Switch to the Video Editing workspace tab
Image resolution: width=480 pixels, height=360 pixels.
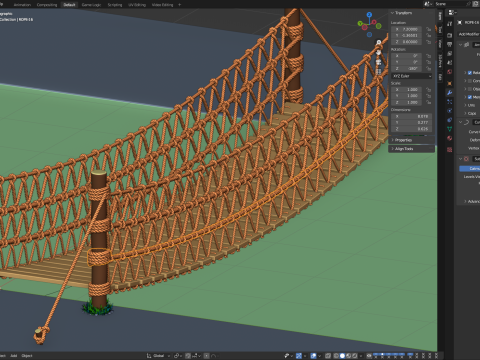pyautogui.click(x=162, y=5)
